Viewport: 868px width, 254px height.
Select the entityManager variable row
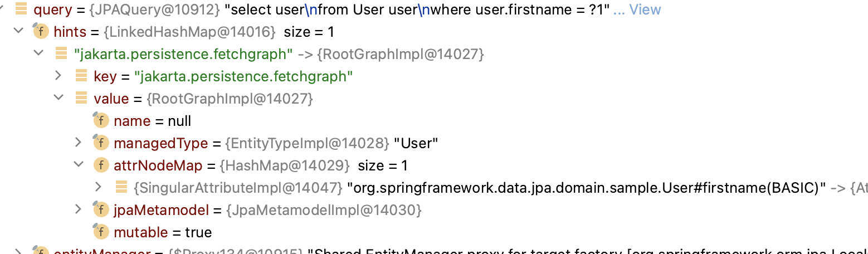click(x=434, y=250)
